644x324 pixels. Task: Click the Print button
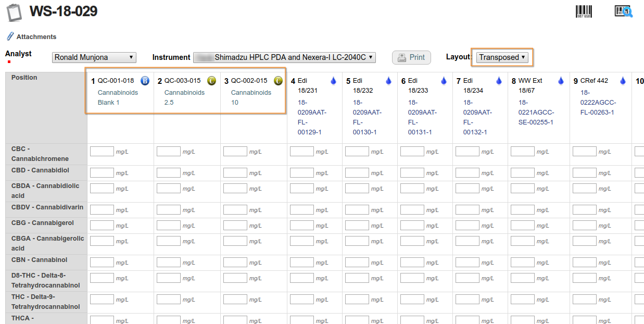(411, 57)
